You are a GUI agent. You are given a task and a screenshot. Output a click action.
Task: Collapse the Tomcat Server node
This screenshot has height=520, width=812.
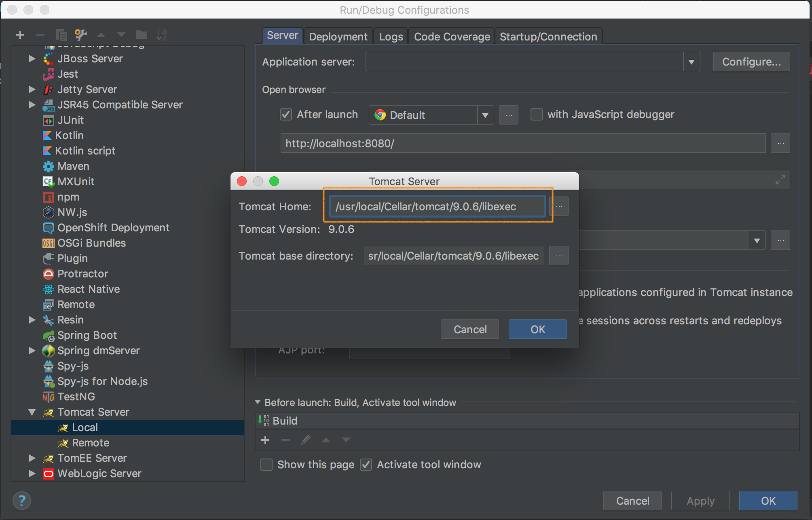[x=32, y=412]
